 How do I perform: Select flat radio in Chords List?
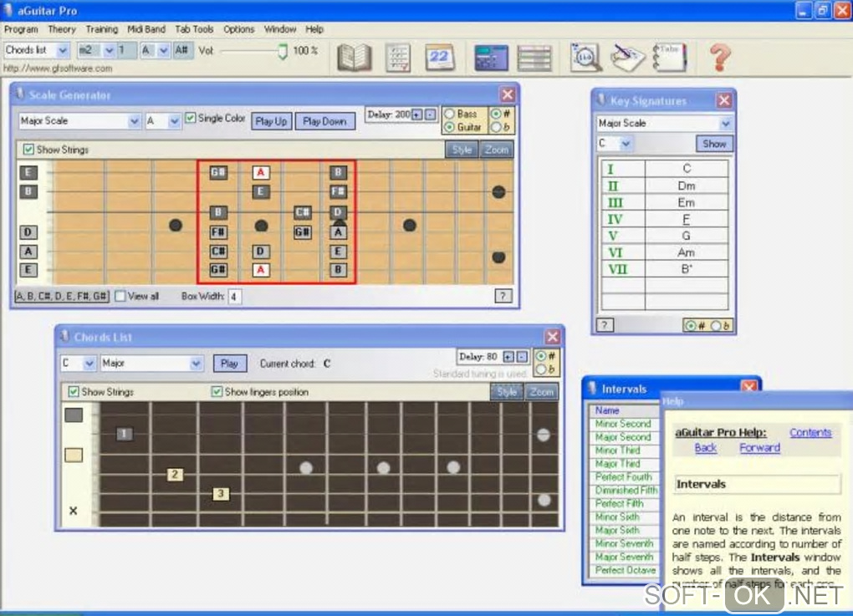(541, 369)
